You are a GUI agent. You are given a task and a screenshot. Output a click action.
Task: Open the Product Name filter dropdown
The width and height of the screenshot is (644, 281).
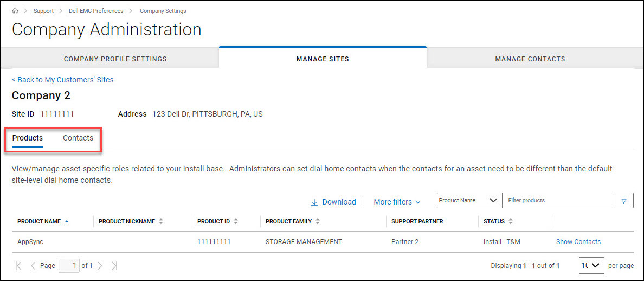pyautogui.click(x=469, y=201)
